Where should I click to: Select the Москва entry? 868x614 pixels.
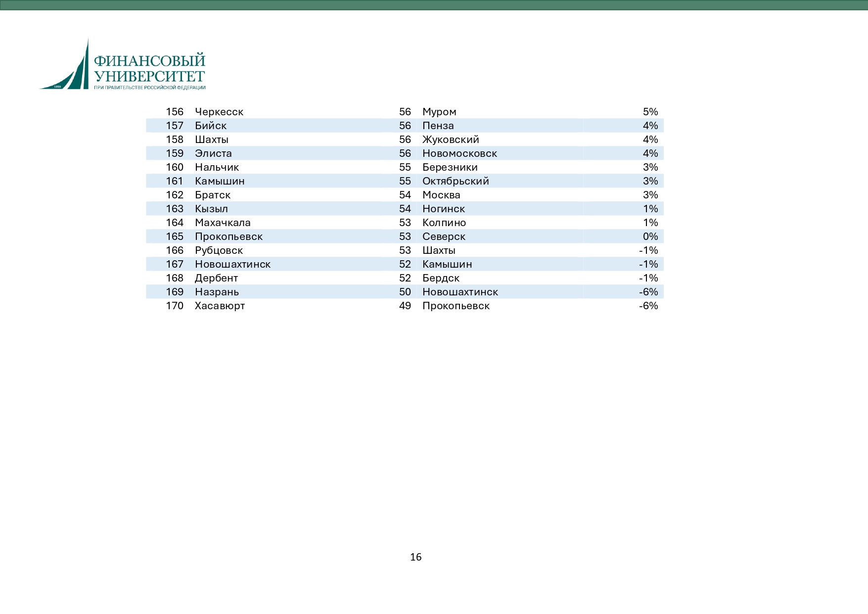(441, 195)
